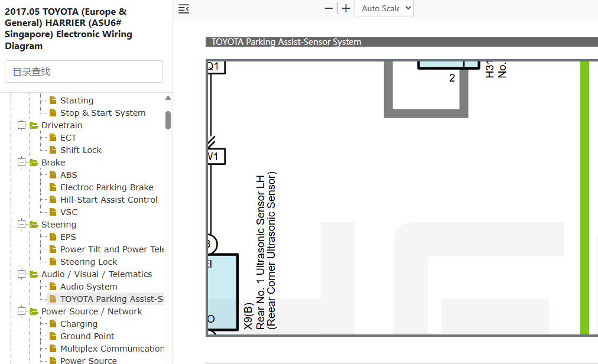Open the Starting document
This screenshot has height=364, width=598.
tap(77, 100)
